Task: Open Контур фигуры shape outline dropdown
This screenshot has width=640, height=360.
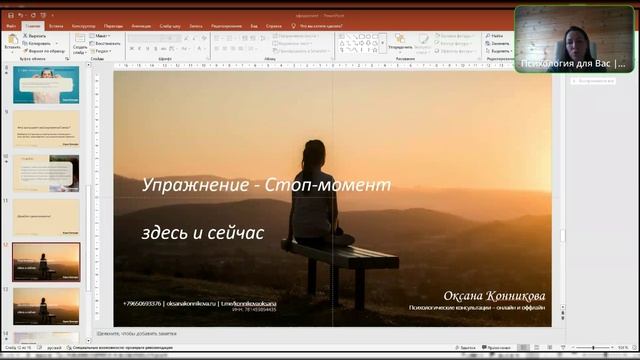Action: [454, 43]
